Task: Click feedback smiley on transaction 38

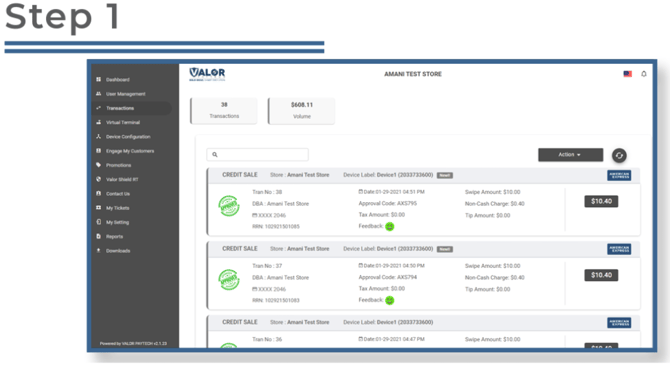Action: coord(390,227)
